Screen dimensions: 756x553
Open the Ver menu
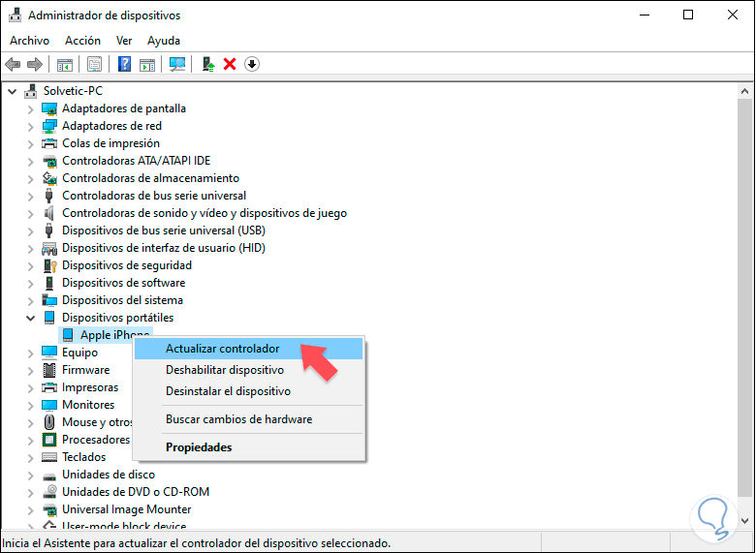[x=124, y=41]
